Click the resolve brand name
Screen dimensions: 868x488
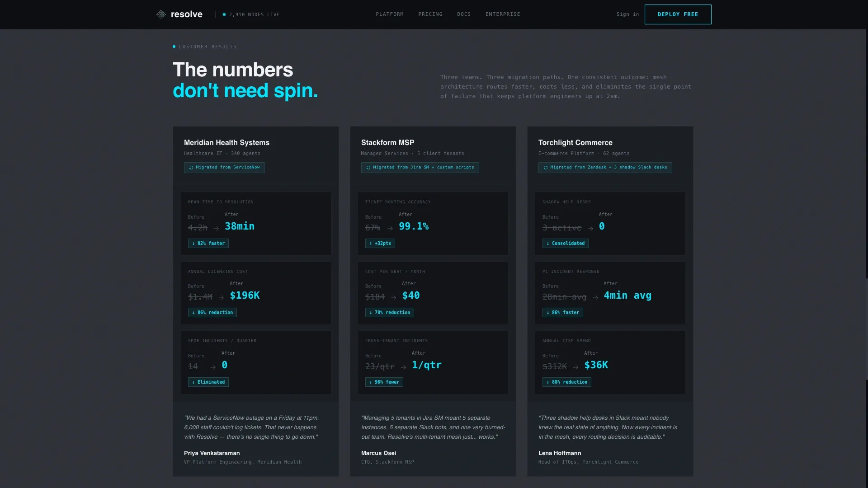(x=187, y=14)
